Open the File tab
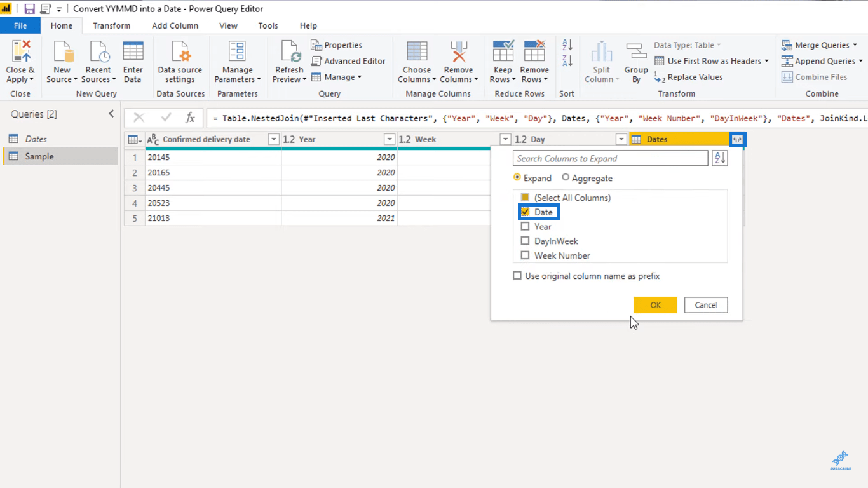 click(x=20, y=25)
